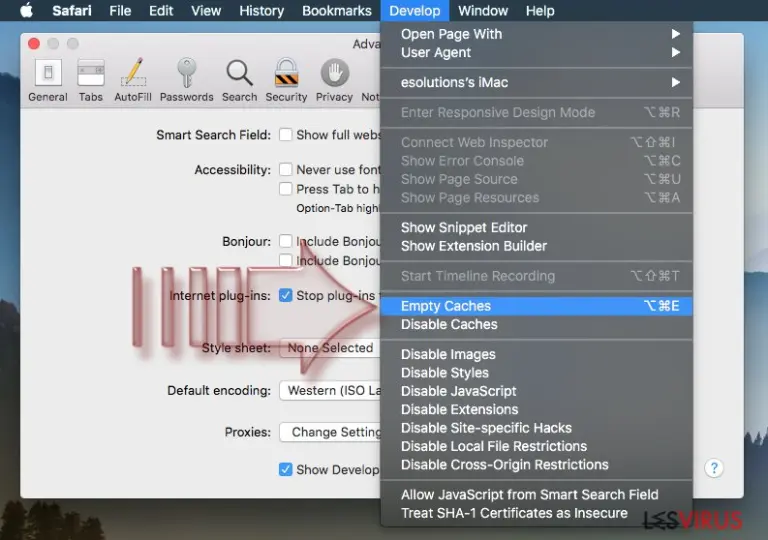768x540 pixels.
Task: Open the History menu
Action: click(262, 11)
